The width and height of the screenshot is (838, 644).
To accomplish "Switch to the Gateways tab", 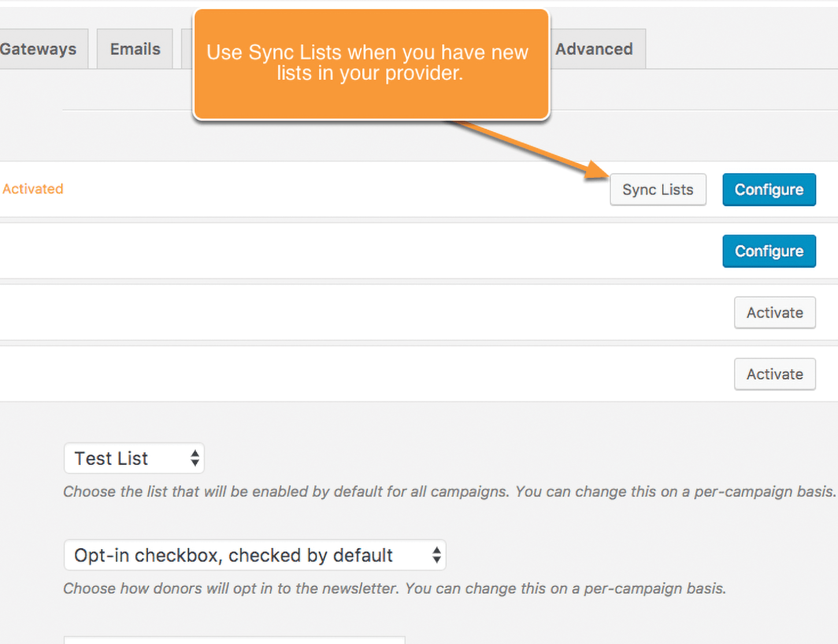I will 40,49.
